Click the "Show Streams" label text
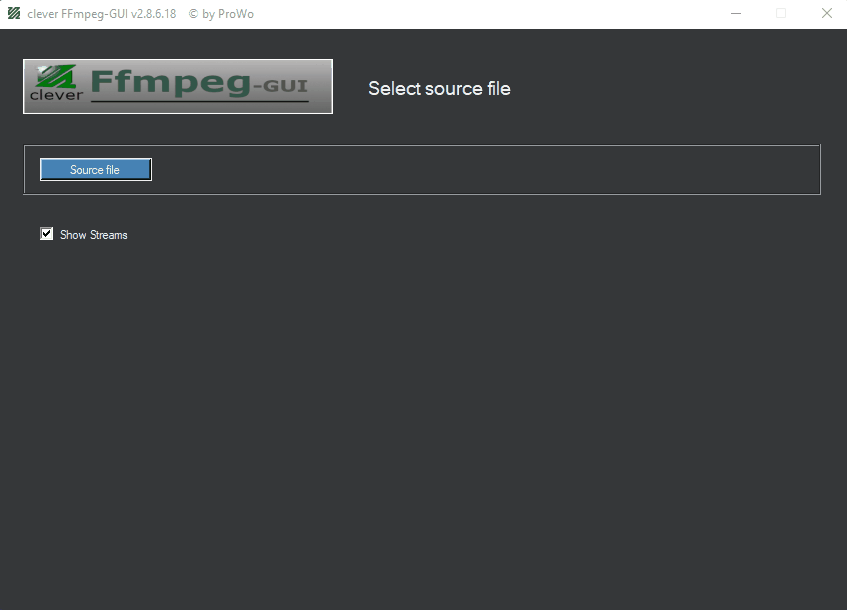The image size is (847, 610). (94, 235)
